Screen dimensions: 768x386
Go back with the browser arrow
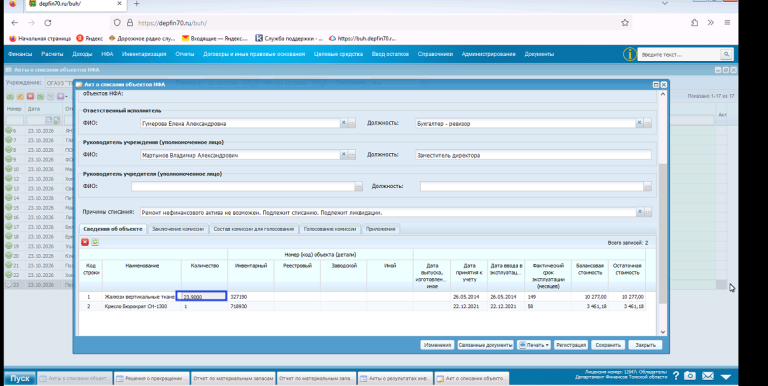point(15,23)
